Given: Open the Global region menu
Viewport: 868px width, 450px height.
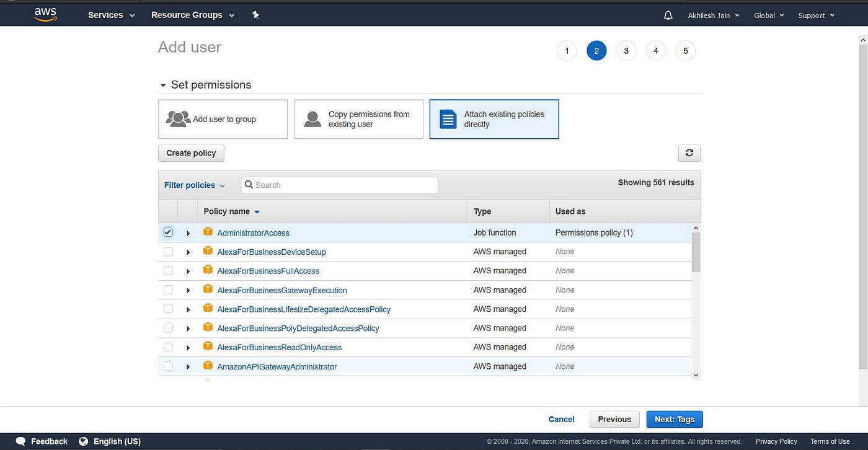Looking at the screenshot, I should 769,15.
